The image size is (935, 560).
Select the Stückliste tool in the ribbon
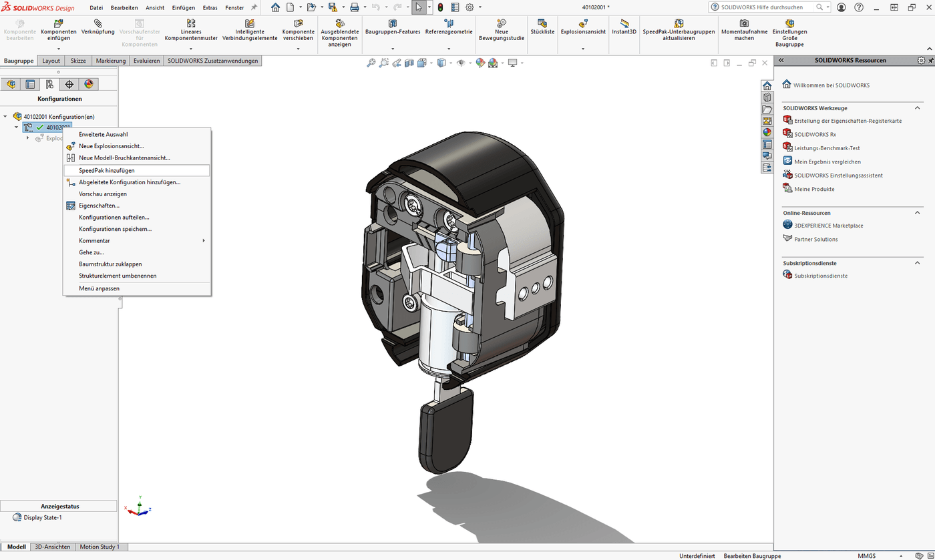[542, 27]
